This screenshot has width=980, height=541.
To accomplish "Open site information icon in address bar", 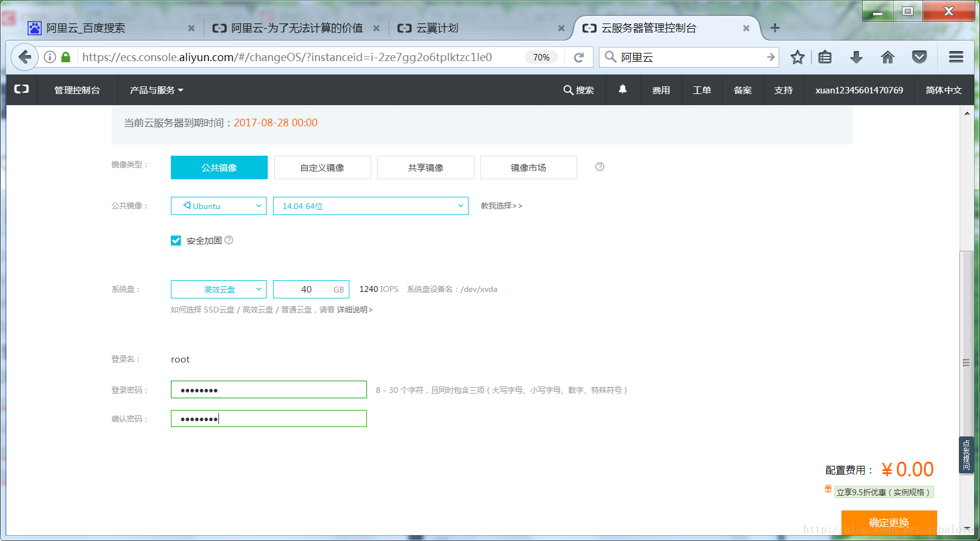I will pyautogui.click(x=50, y=57).
